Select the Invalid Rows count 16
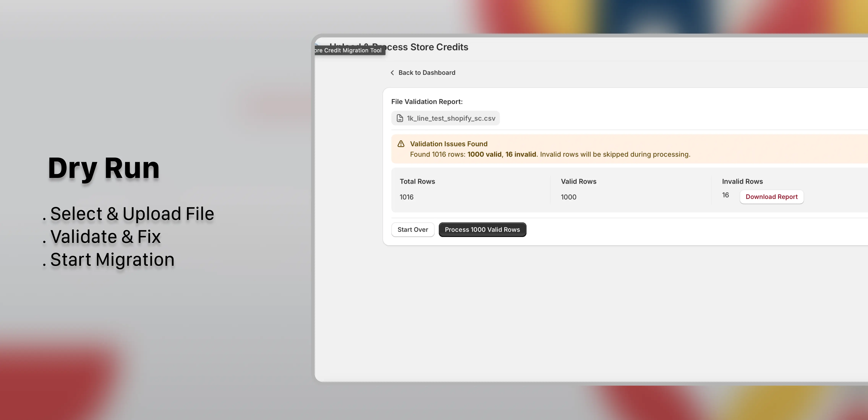The image size is (868, 420). point(725,195)
